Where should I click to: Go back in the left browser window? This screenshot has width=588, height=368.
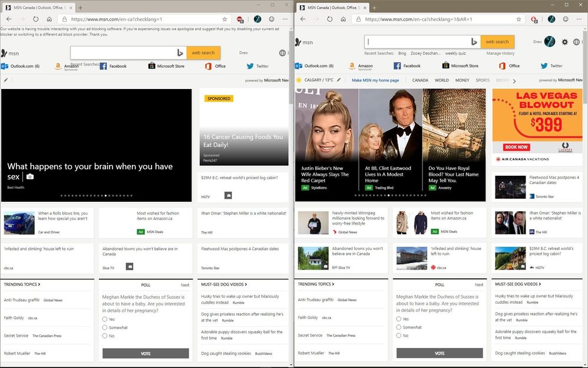pos(9,19)
